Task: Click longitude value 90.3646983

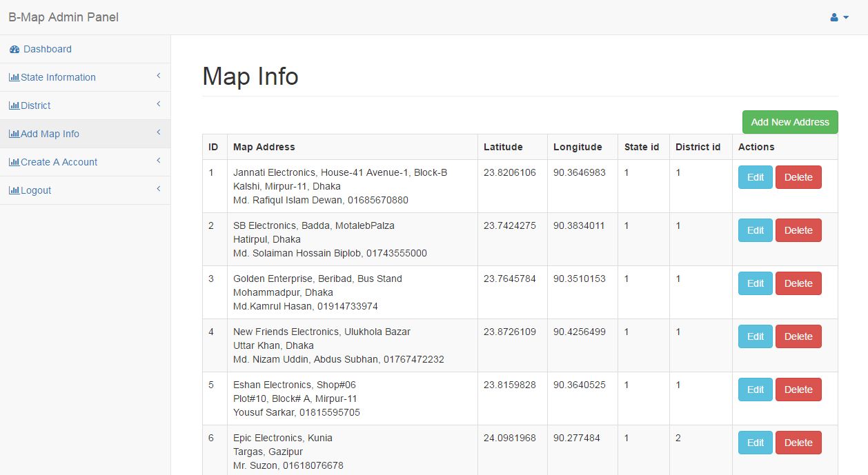Action: 580,172
